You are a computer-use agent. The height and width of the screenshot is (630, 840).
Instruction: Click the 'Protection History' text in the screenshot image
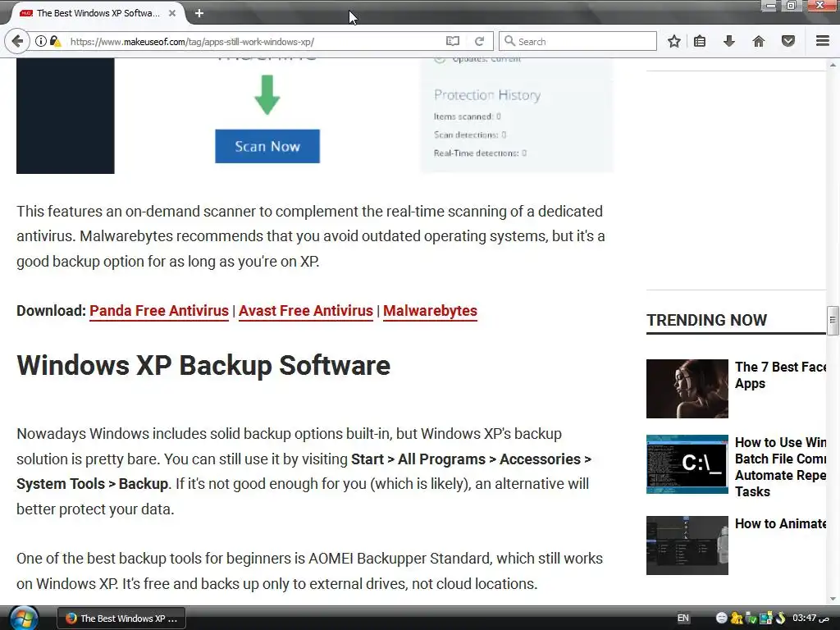point(487,95)
